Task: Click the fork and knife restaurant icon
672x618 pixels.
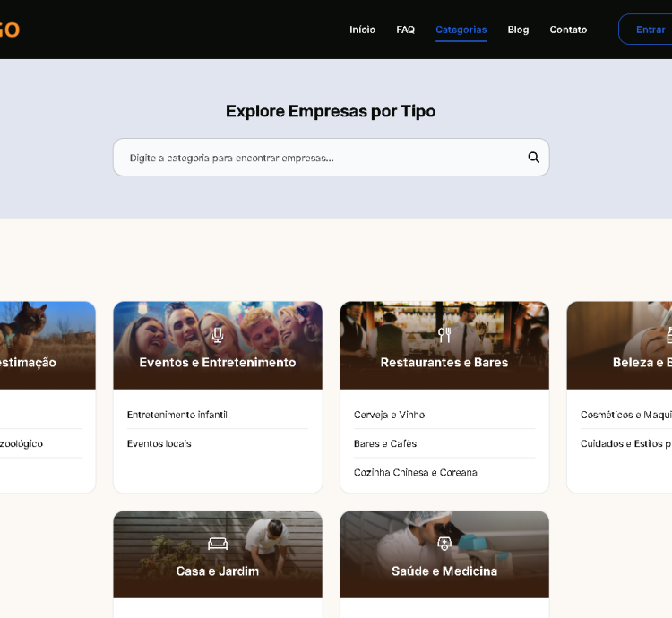Action: (444, 335)
